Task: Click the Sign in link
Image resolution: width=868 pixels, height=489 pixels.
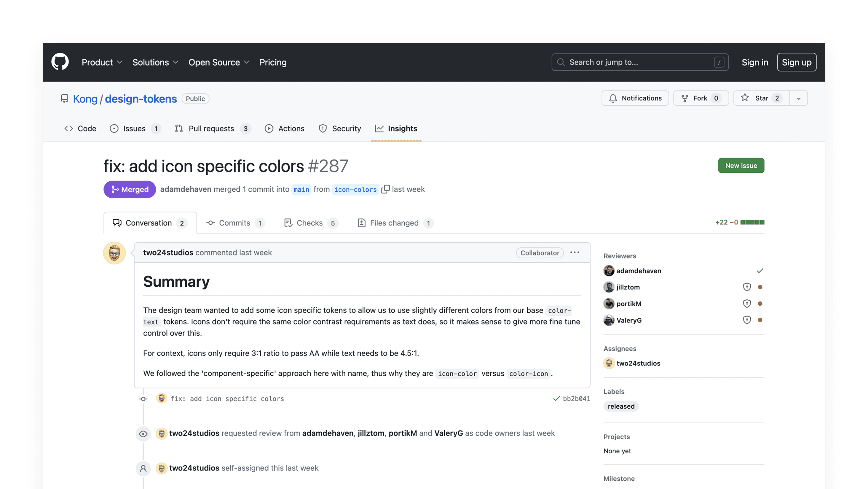Action: [755, 62]
